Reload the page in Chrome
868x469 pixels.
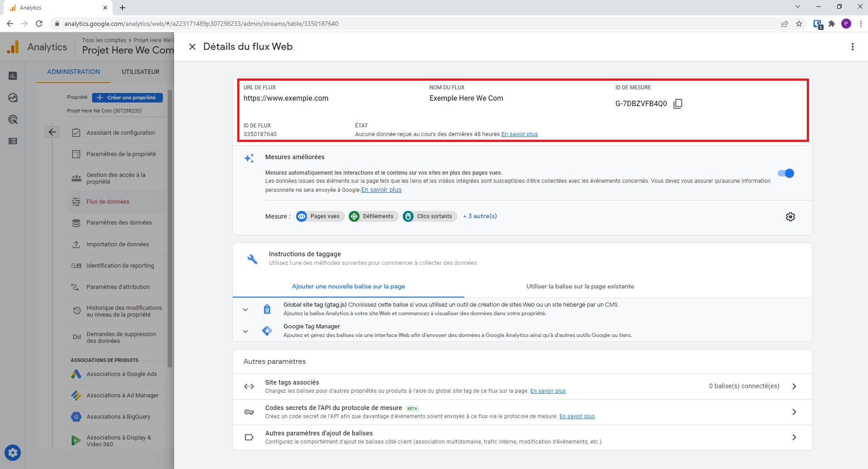tap(39, 24)
